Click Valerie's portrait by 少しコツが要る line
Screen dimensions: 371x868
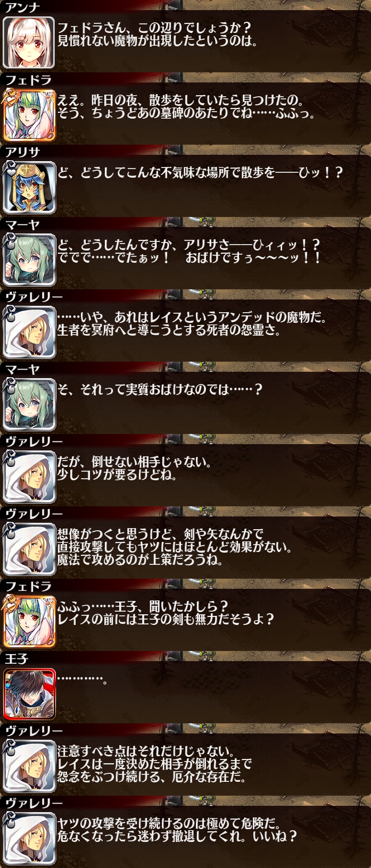[29, 476]
